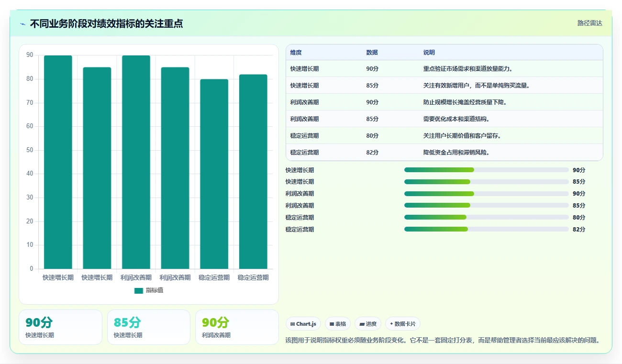Open the 85分 快速增长期 data card

(149, 327)
